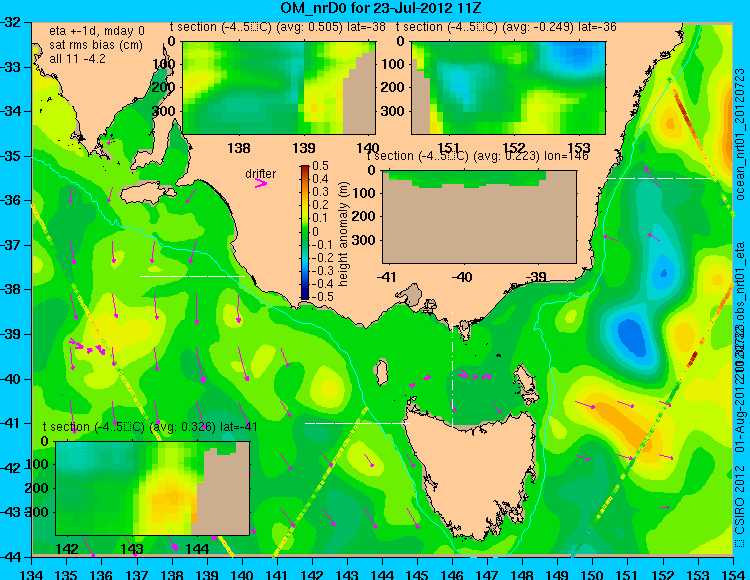Click the t section lat=-41 title
The image size is (750, 580).
click(150, 427)
